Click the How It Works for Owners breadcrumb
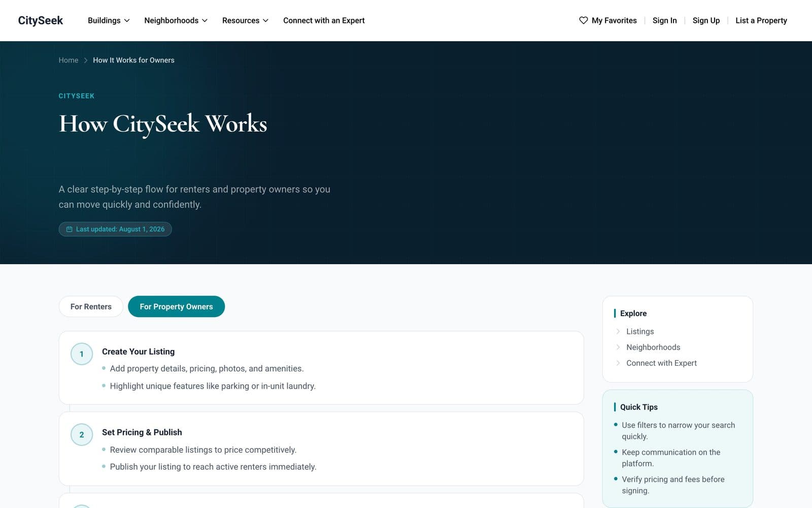812x508 pixels. (133, 60)
